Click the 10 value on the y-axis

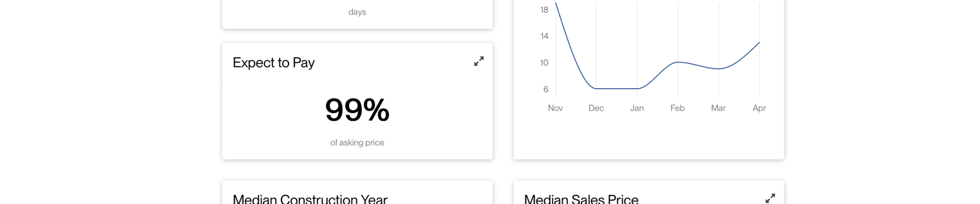(x=544, y=63)
